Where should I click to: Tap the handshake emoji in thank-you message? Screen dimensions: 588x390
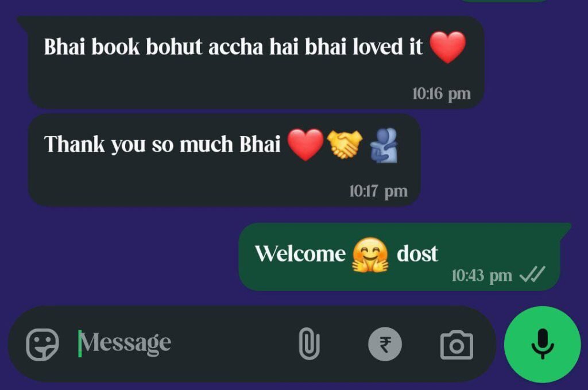pyautogui.click(x=345, y=144)
